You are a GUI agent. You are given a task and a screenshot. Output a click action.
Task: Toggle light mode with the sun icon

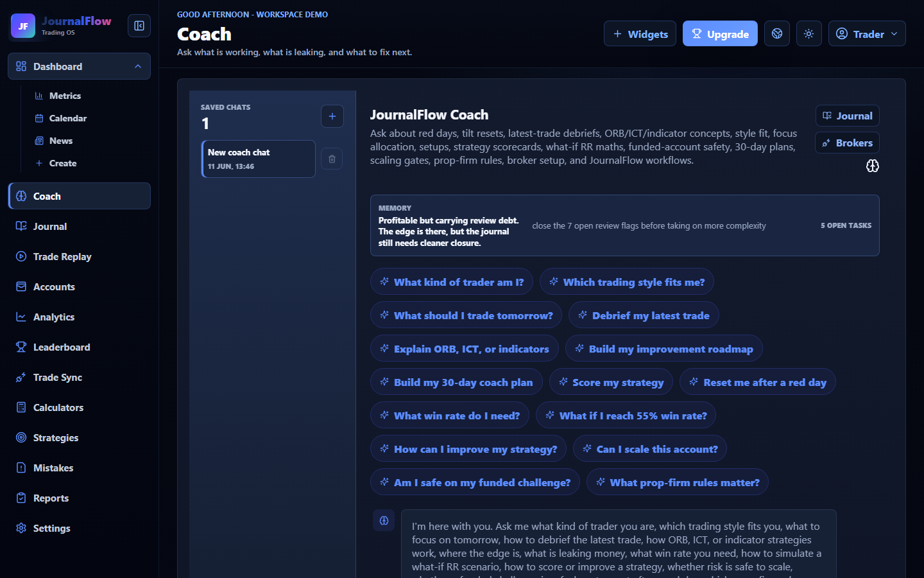pos(809,33)
